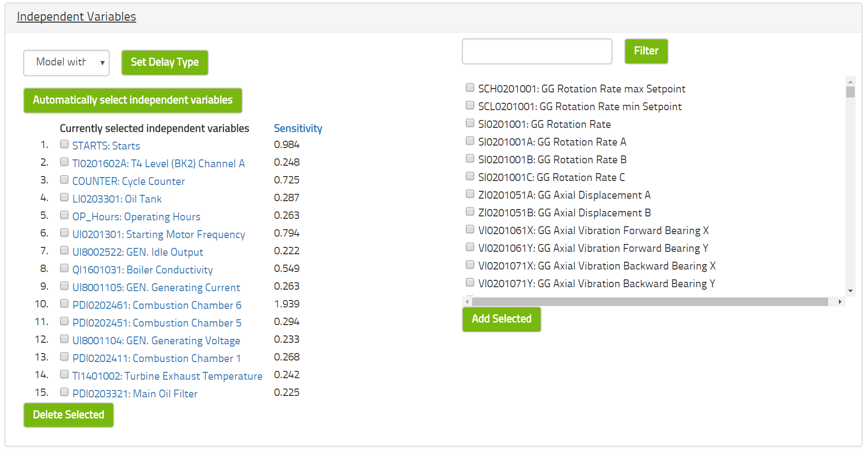Check the QI1601031 Boiler Conductivity checkbox
The image size is (868, 451).
(64, 268)
